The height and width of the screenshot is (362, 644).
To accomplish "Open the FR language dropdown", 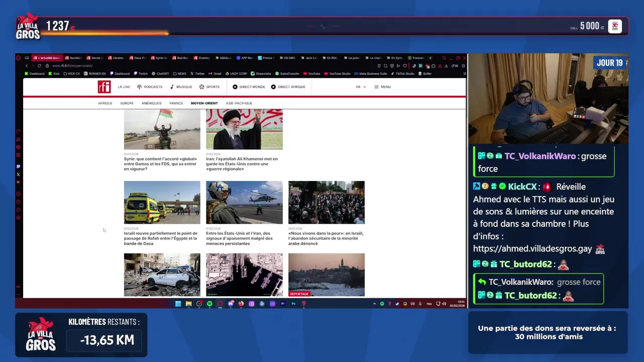I will [361, 87].
